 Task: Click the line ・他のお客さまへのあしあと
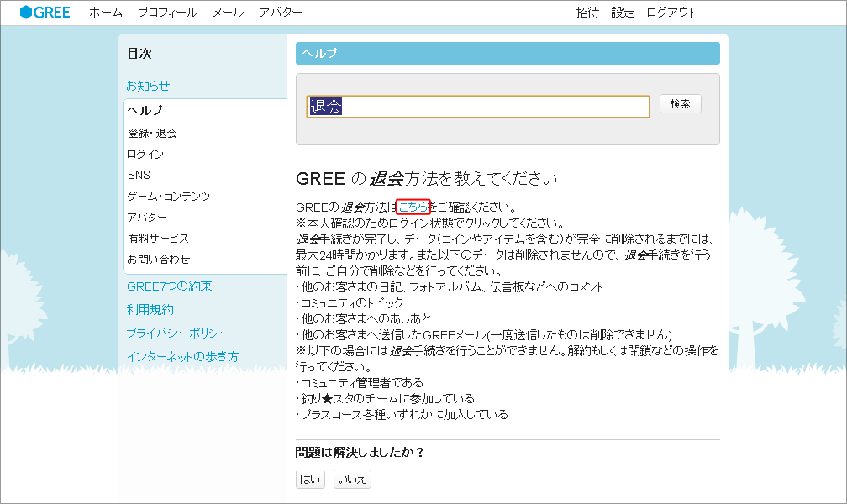coord(364,318)
